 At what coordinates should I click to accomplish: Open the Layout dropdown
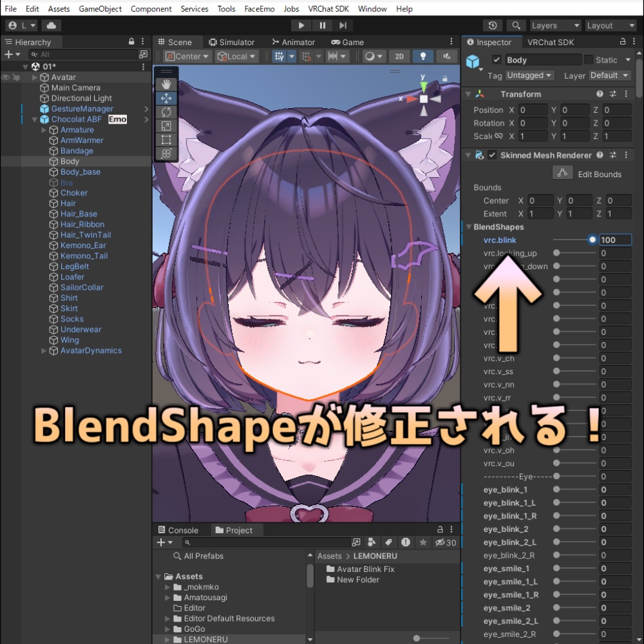coord(609,25)
